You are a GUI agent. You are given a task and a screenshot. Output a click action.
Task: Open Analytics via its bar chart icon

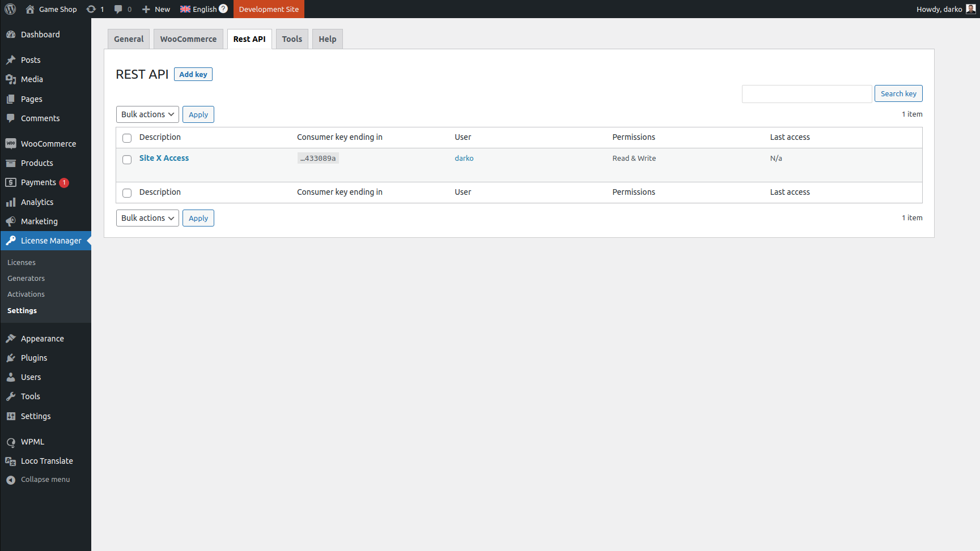pyautogui.click(x=11, y=202)
